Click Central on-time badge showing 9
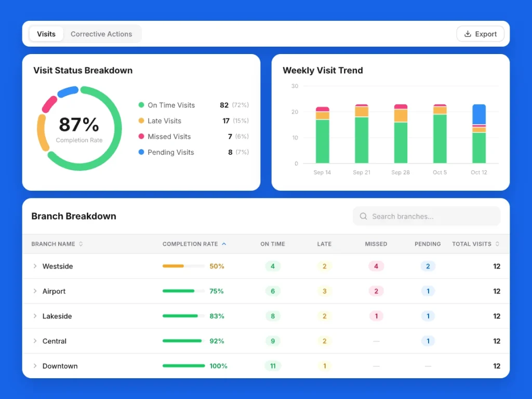 273,341
